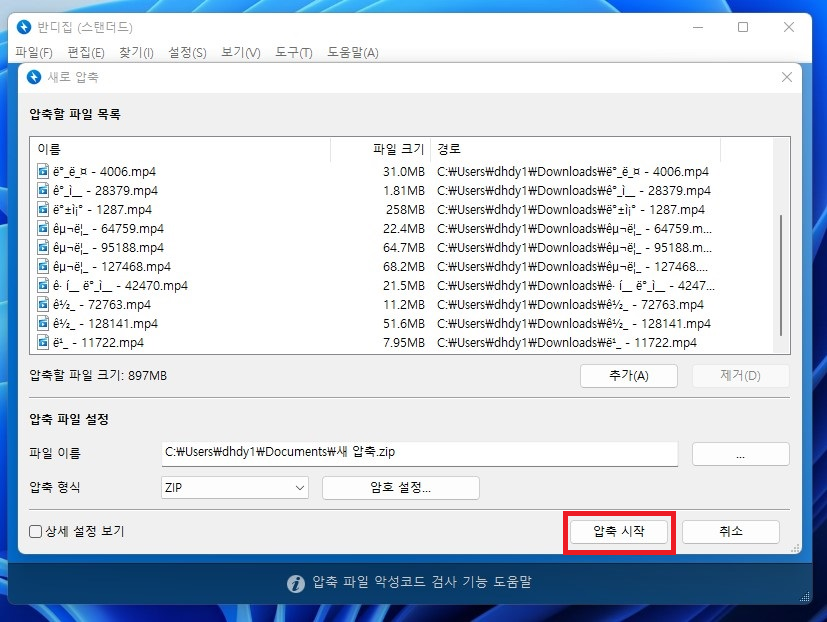The image size is (827, 622).
Task: Open the 파일(F) menu
Action: coord(34,52)
